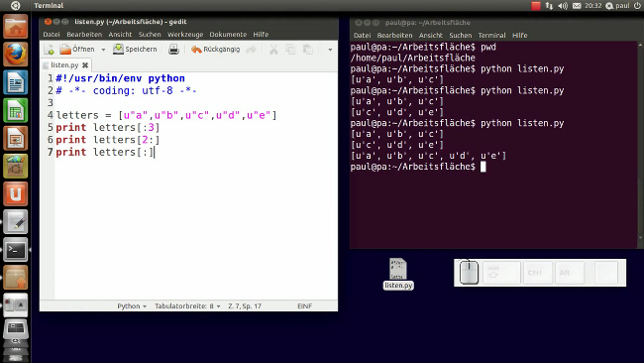Click the EINF insert mode indicator

(304, 305)
